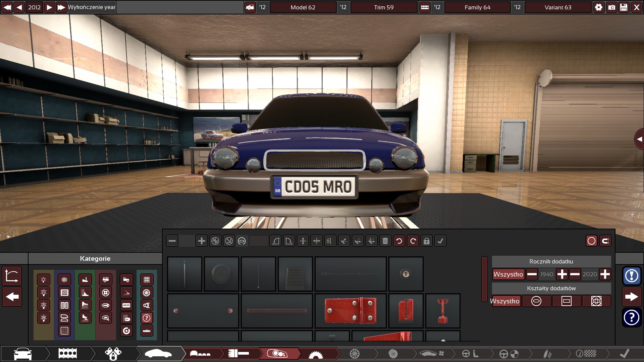Select the wheel rim category icon
The height and width of the screenshot is (362, 644).
147,292
